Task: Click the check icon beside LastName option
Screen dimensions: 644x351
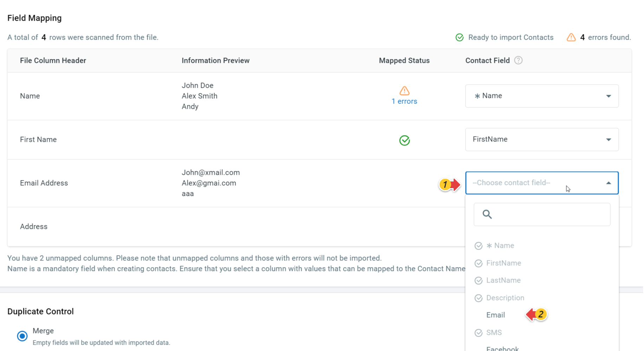Action: point(479,280)
